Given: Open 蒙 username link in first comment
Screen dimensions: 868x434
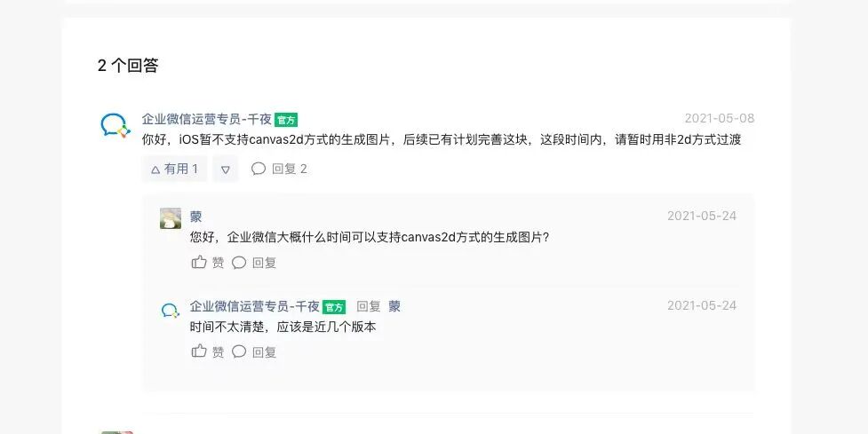Looking at the screenshot, I should point(196,217).
